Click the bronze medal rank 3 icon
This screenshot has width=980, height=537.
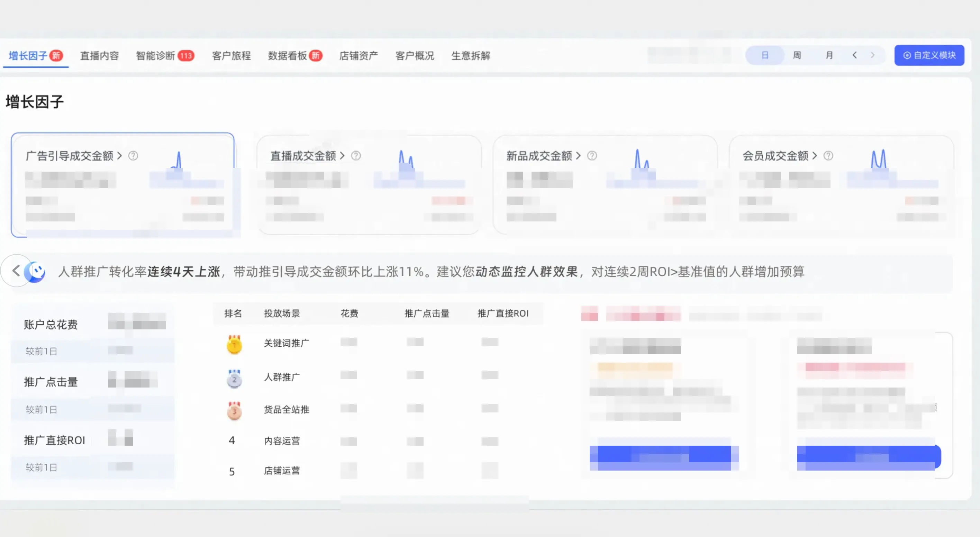click(x=234, y=410)
